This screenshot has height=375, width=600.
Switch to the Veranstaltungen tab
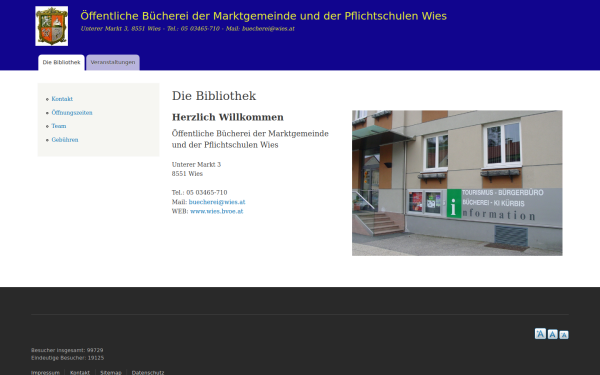click(113, 62)
